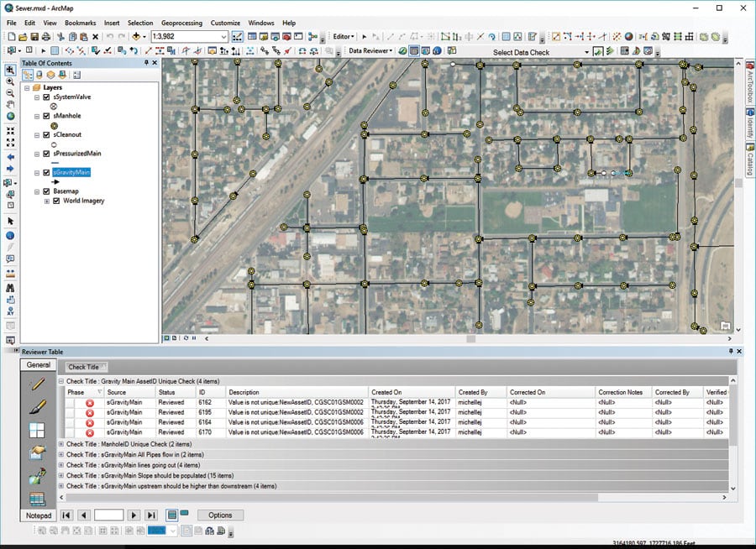756x549 pixels.
Task: Click the sPressurizedMain blue line symbol
Action: pyautogui.click(x=55, y=163)
